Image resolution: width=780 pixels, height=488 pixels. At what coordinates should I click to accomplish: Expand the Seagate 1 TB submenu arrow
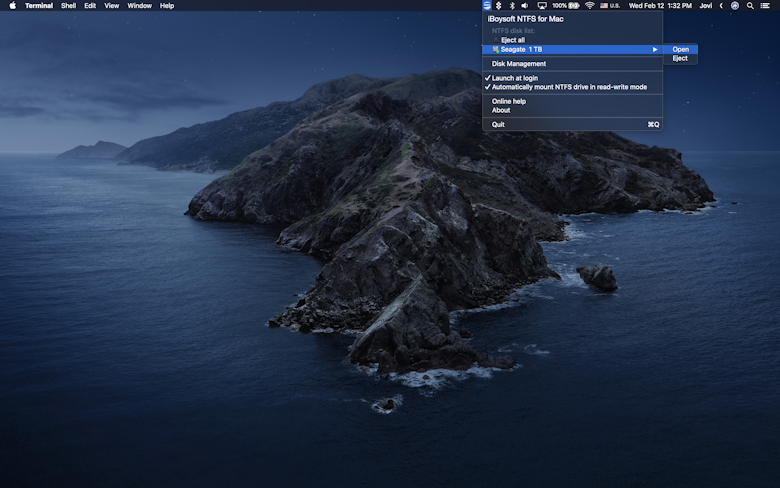click(x=655, y=49)
